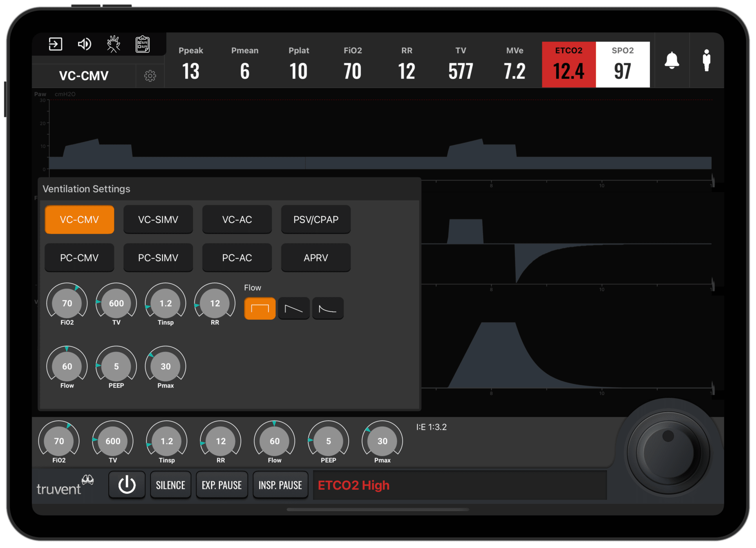This screenshot has width=756, height=548.
Task: Select TV 600 dial in Ventilation Settings panel
Action: [x=116, y=303]
